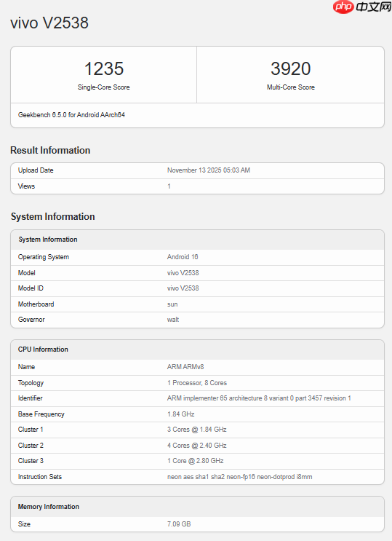Click the Single-Core Score label
392x541 pixels.
[104, 87]
